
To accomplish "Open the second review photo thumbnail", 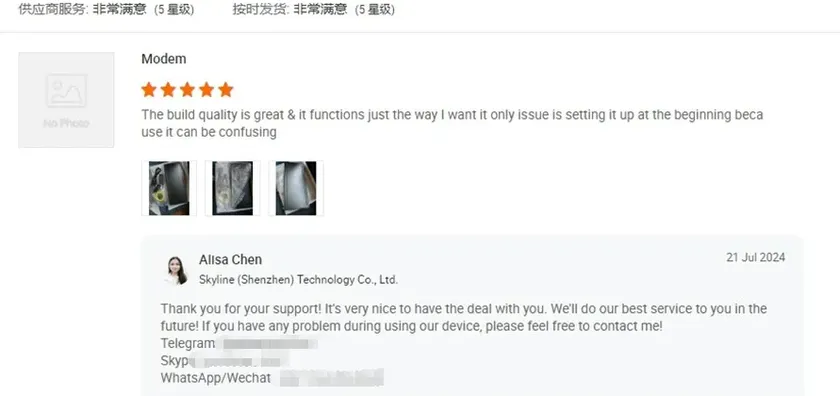I will (232, 188).
